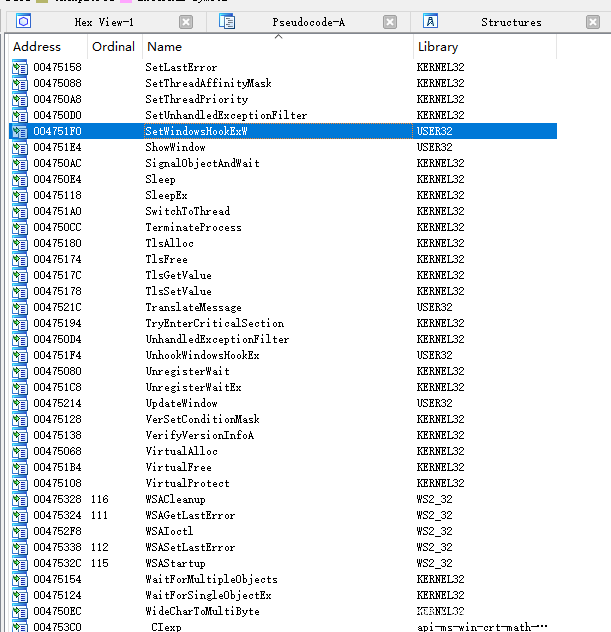Select the UnhookWindowsHookEx entry
Image resolution: width=611 pixels, height=632 pixels.
(202, 355)
